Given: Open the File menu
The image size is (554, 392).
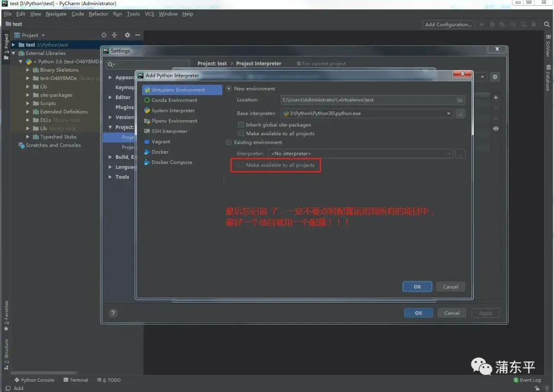Looking at the screenshot, I should click(8, 14).
